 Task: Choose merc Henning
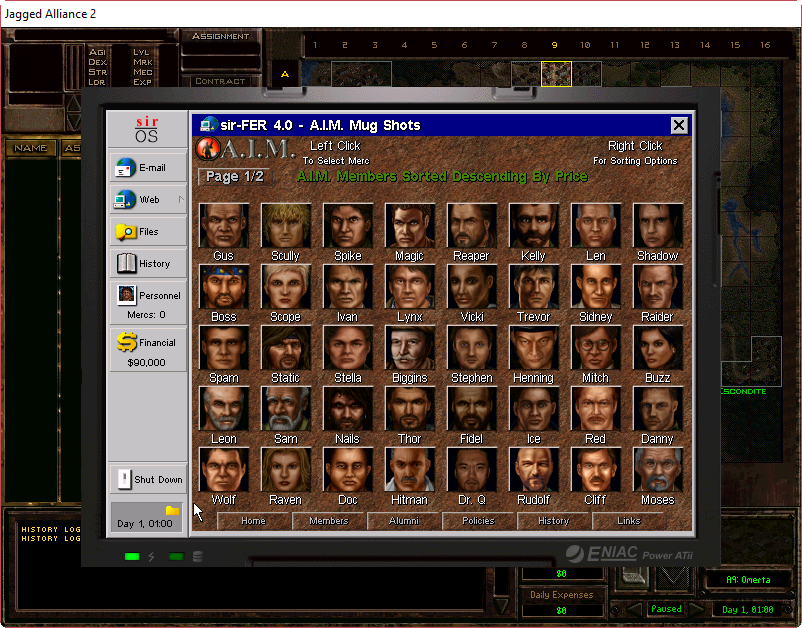[533, 348]
